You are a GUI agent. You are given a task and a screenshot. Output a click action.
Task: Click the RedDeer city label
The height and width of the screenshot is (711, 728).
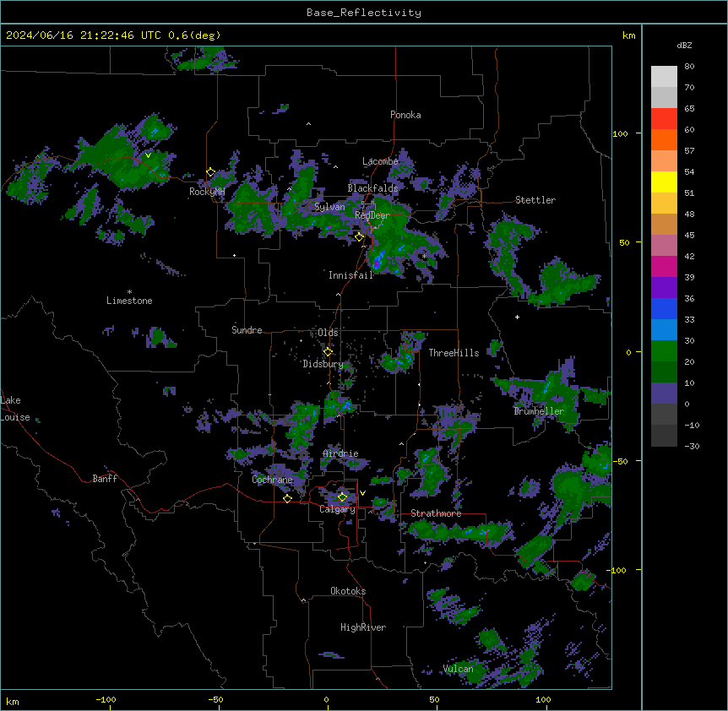tap(372, 215)
